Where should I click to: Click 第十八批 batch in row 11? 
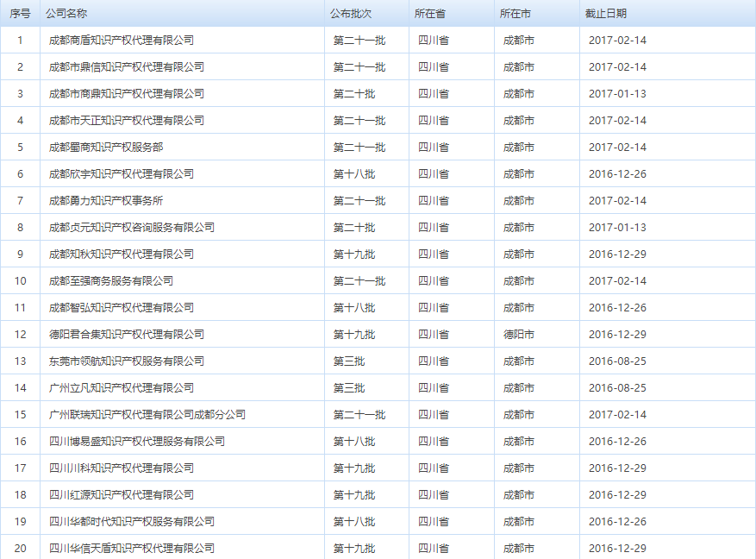coord(354,308)
